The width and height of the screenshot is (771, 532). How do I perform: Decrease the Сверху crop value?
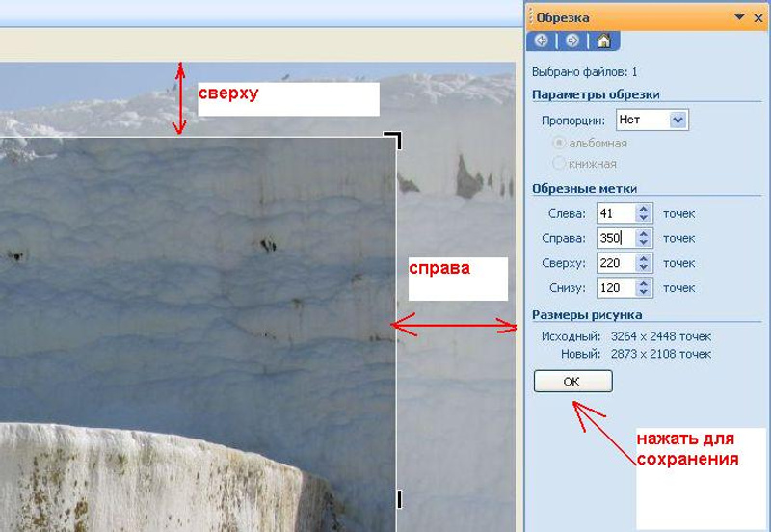(643, 268)
